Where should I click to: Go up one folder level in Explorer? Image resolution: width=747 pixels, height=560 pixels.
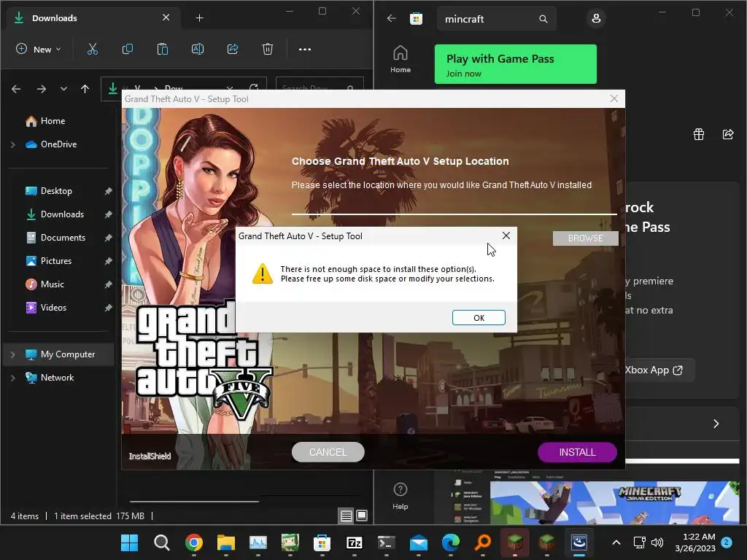pos(85,89)
